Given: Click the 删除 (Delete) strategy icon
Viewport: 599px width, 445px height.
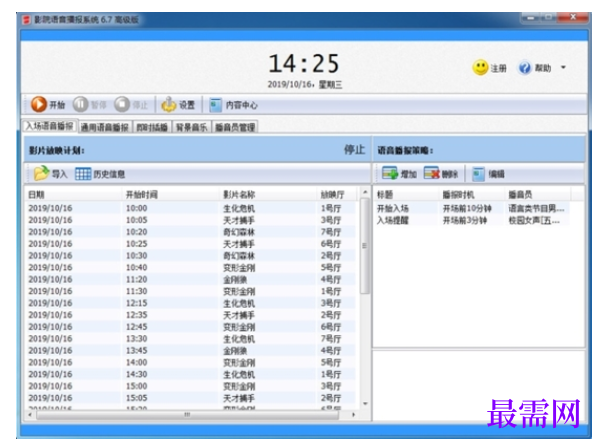Looking at the screenshot, I should pos(432,174).
